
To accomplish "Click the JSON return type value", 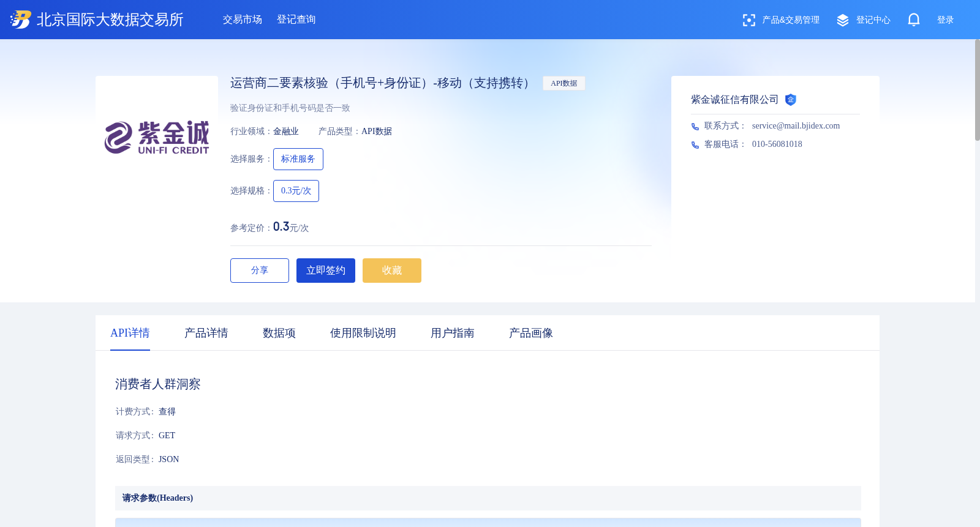I will click(x=168, y=460).
